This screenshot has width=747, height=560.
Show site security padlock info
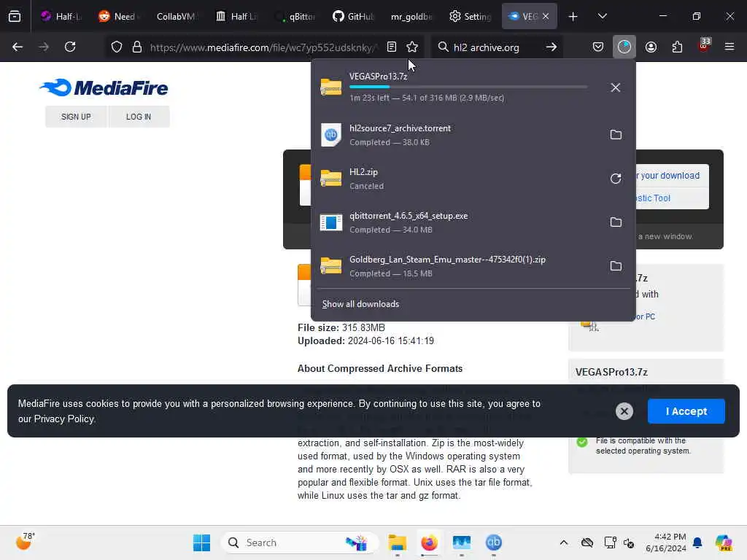137,47
